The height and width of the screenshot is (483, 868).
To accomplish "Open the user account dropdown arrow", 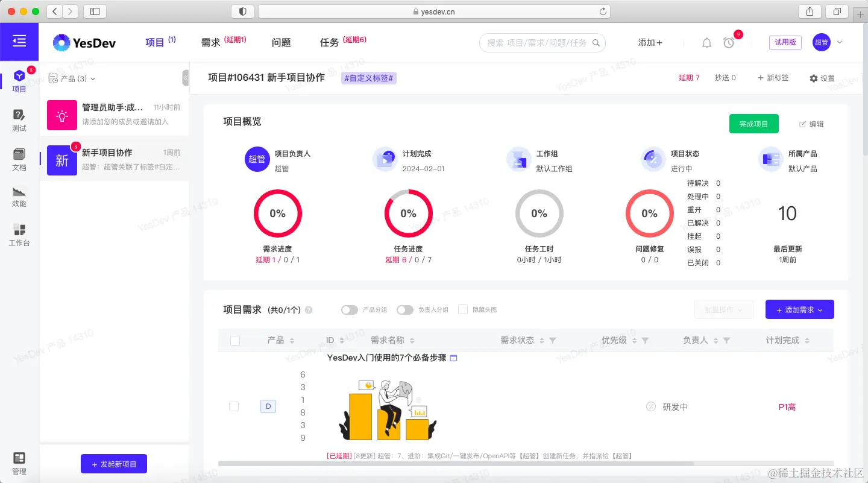I will (840, 42).
